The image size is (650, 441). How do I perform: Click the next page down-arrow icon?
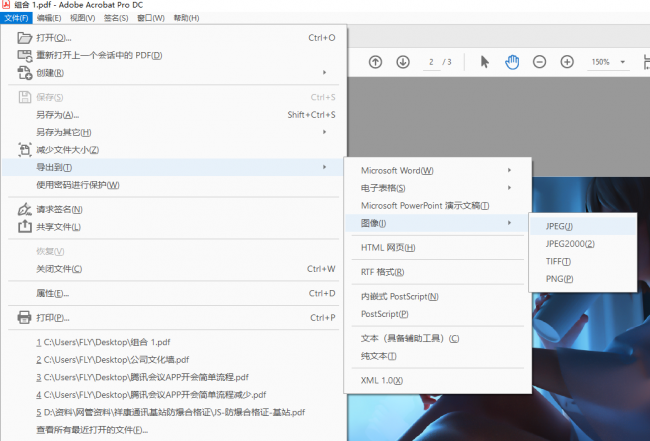click(x=403, y=62)
